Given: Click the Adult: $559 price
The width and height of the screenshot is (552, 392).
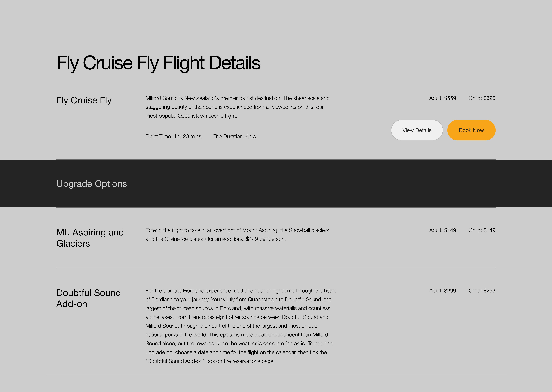Looking at the screenshot, I should tap(443, 98).
